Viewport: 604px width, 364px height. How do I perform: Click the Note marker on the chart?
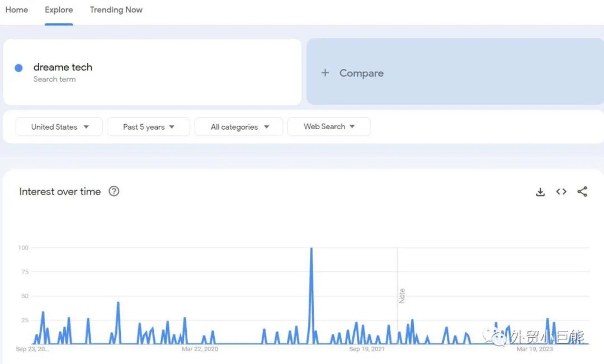pos(402,296)
